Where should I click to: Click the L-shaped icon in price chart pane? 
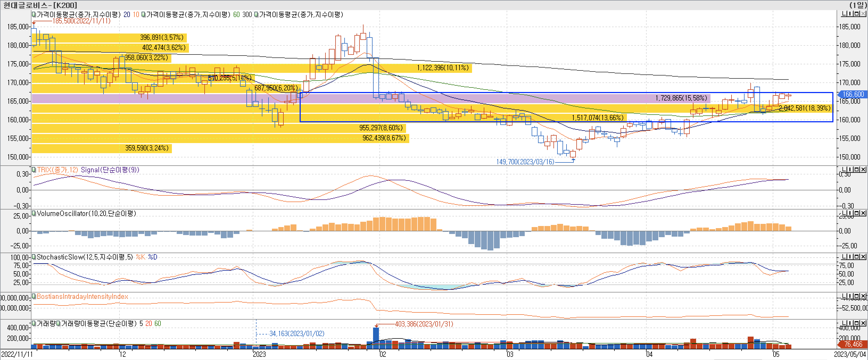844,14
